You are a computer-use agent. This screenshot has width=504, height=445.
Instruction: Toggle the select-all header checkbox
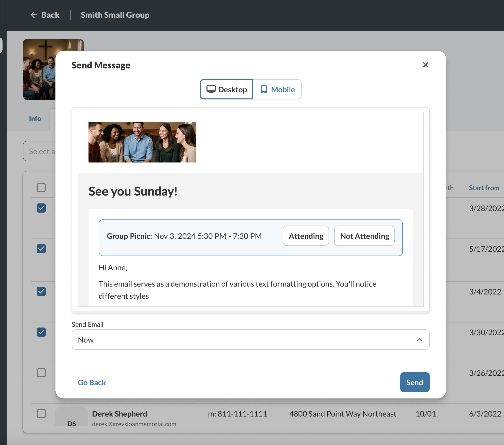pyautogui.click(x=41, y=188)
